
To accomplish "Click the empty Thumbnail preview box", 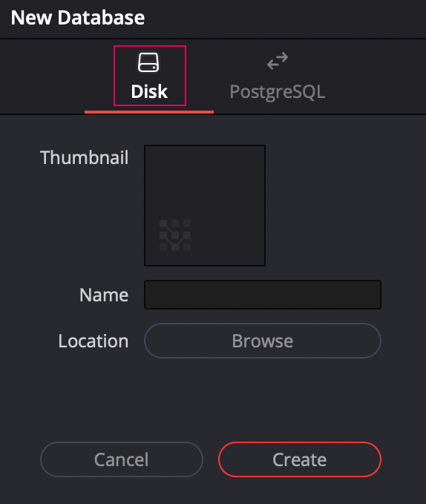I will 205,206.
